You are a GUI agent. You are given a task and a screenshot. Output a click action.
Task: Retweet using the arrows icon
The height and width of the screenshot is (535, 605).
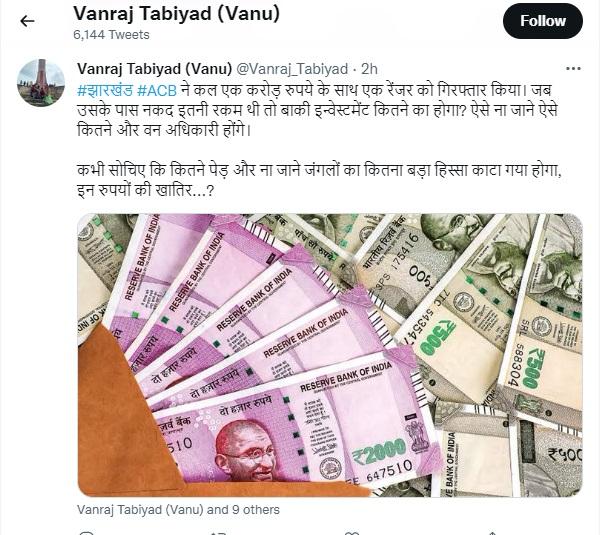(x=219, y=533)
